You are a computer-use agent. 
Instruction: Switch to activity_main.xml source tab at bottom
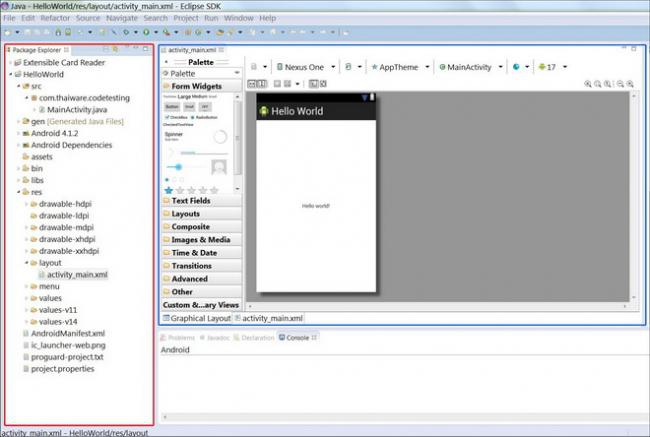[269, 318]
